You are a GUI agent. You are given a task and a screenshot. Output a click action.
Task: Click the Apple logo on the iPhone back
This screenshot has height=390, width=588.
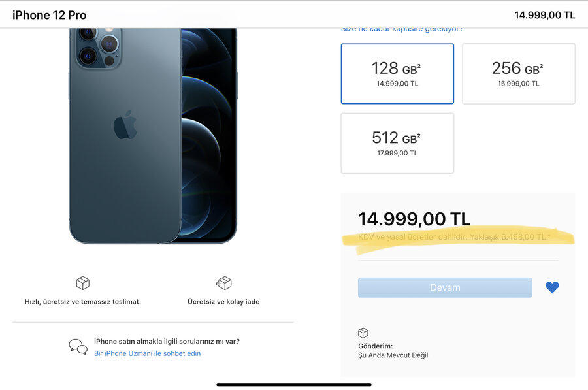(125, 125)
